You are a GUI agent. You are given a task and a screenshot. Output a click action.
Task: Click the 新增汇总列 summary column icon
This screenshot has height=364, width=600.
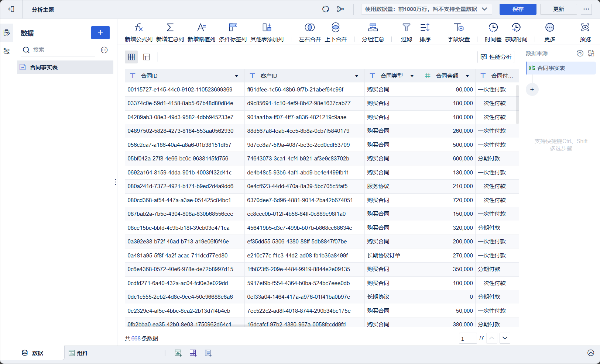coord(170,28)
